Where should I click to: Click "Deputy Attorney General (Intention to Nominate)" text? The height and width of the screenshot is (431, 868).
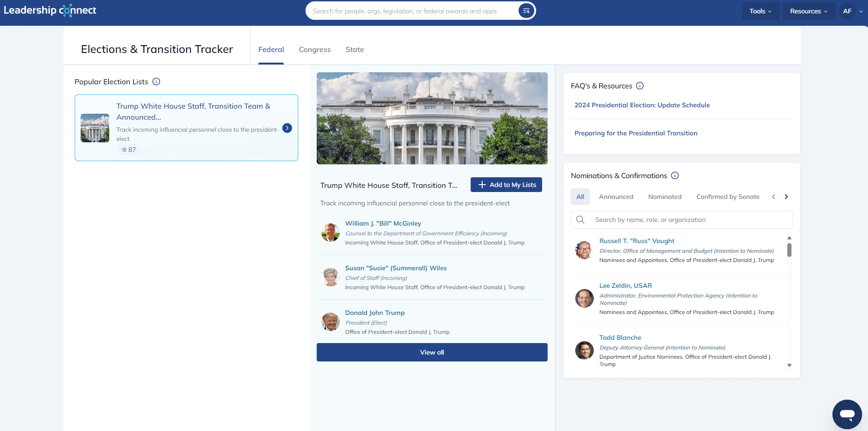[x=662, y=348]
